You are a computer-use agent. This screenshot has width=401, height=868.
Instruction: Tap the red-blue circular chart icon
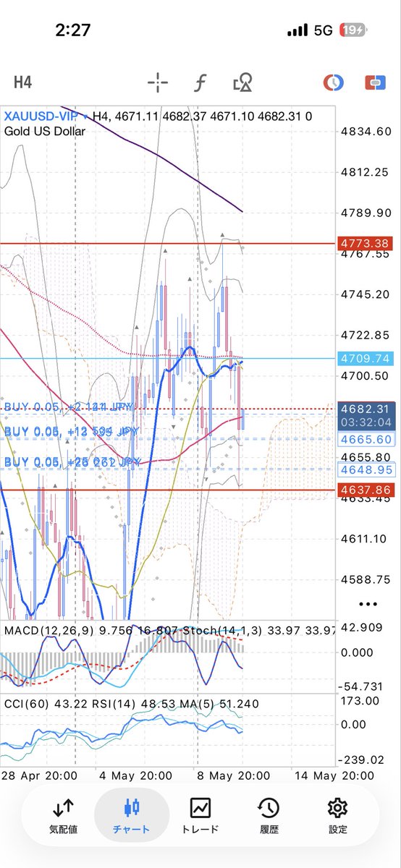click(x=333, y=84)
